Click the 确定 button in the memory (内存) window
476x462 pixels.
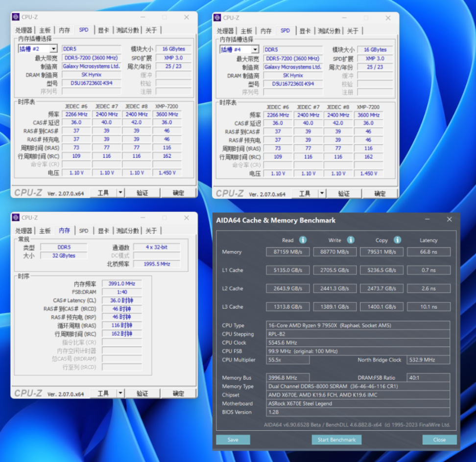point(178,393)
